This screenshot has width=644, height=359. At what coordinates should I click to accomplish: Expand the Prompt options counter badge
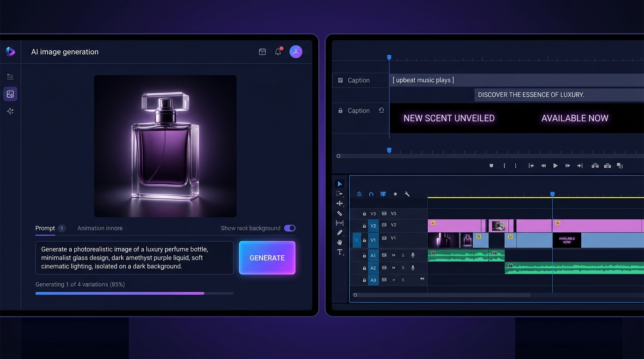click(61, 228)
